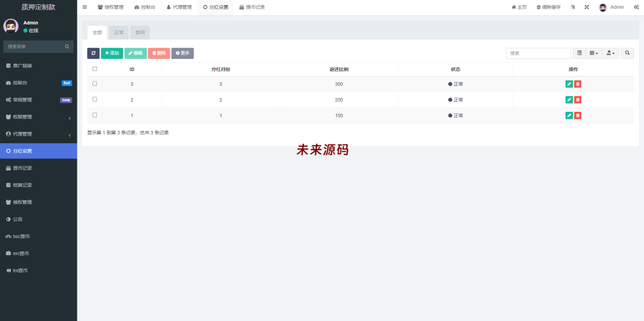The height and width of the screenshot is (321, 644).
Task: Open the 更多 dropdown button
Action: click(182, 53)
